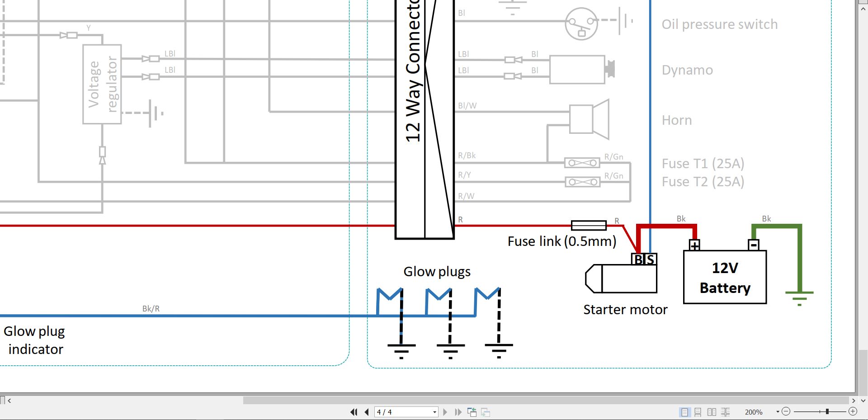Click the battery positive terminal symbol
The height and width of the screenshot is (420, 868).
[x=695, y=245]
